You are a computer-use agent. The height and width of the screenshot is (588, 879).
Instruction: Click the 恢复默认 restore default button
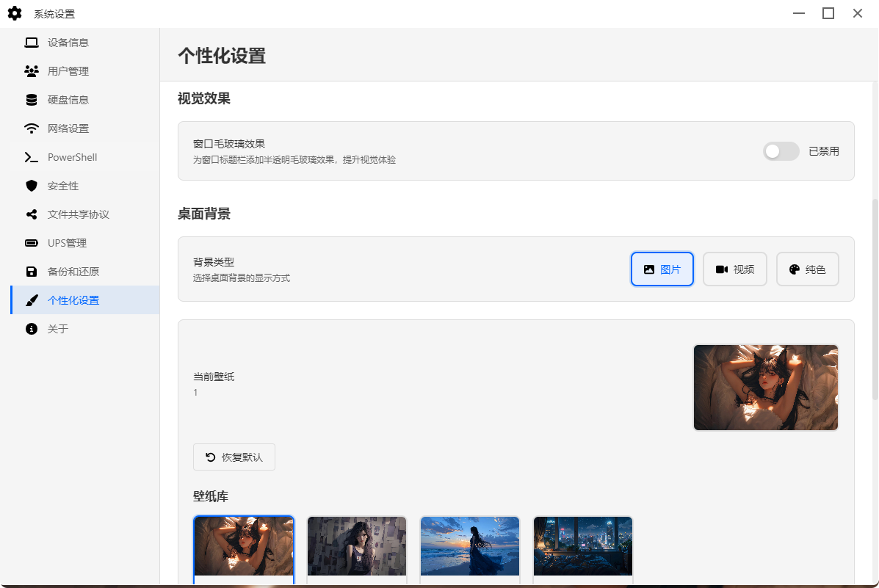[234, 457]
